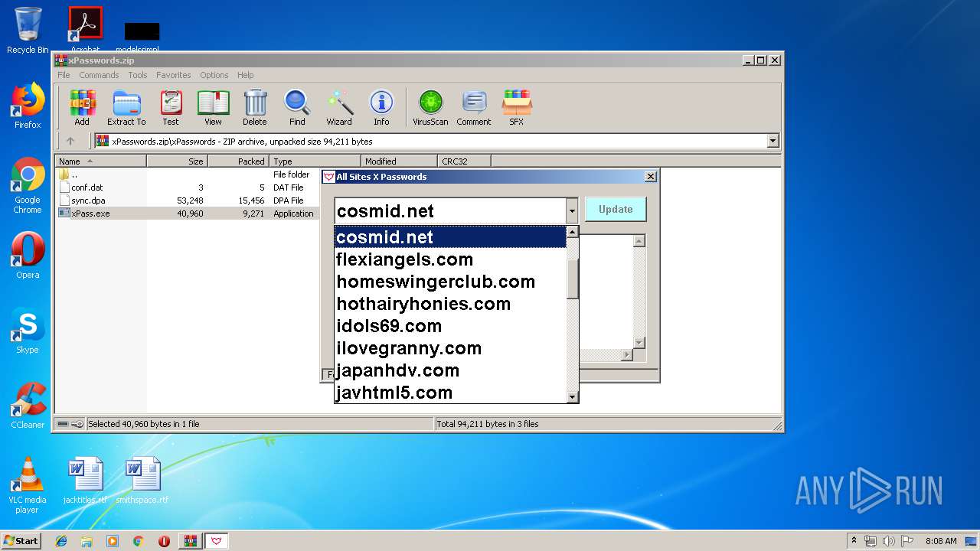
Task: Open Acrobat desktop shortcut
Action: (85, 29)
